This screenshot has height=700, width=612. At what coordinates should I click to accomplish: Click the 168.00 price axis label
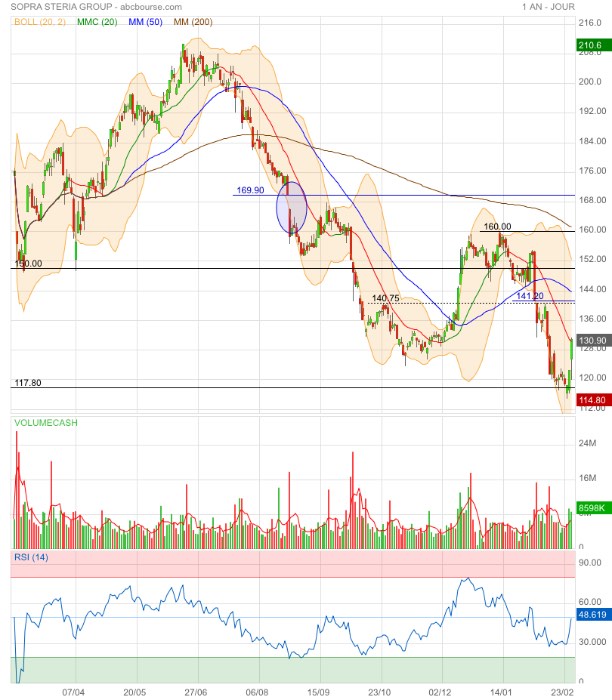coord(592,200)
